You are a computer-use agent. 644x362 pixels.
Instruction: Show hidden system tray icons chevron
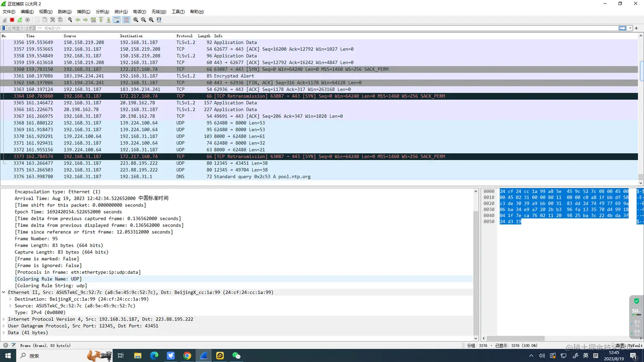pyautogui.click(x=531, y=356)
